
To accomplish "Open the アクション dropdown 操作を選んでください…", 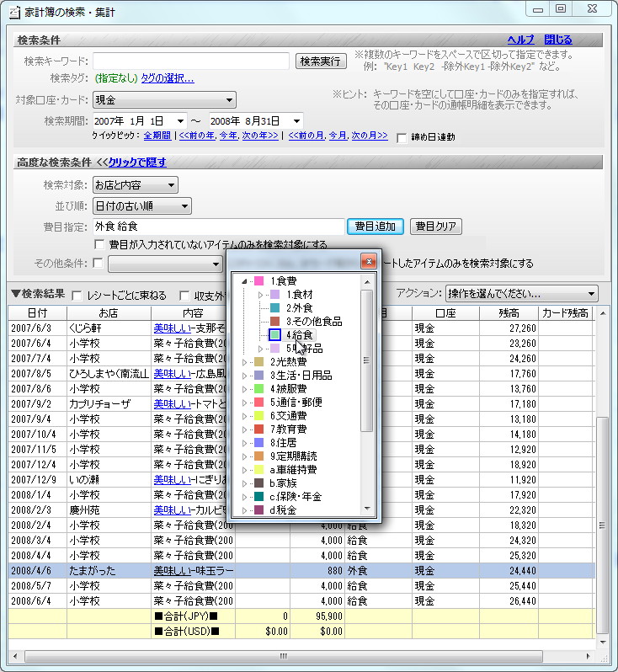I will pyautogui.click(x=521, y=294).
